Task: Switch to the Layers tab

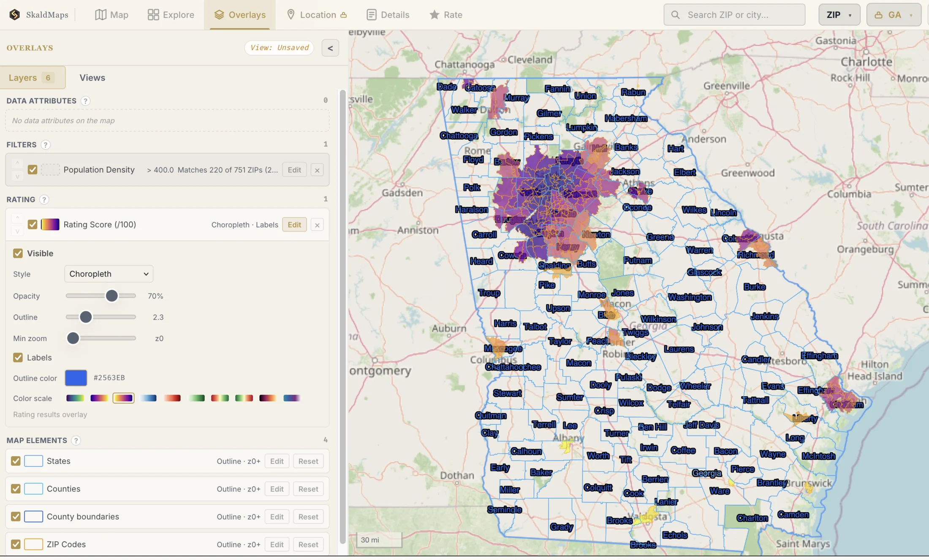Action: pyautogui.click(x=33, y=77)
